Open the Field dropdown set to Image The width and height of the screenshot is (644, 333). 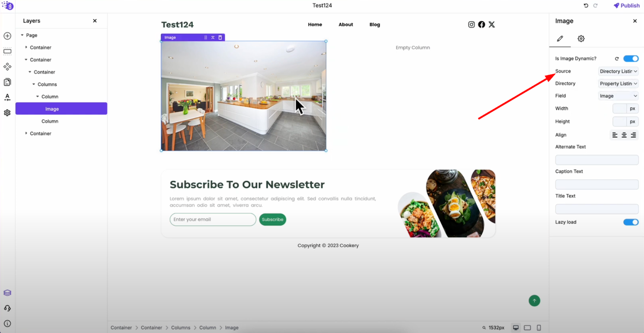click(x=618, y=96)
